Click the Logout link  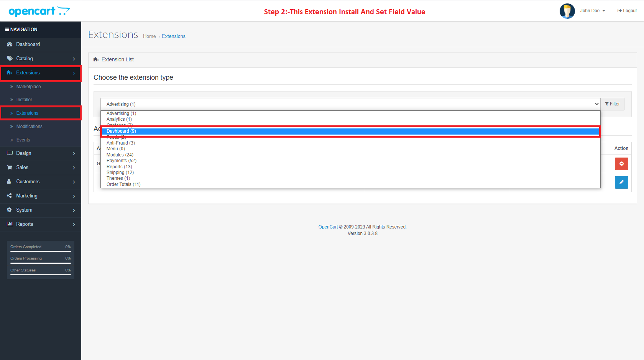pos(627,11)
